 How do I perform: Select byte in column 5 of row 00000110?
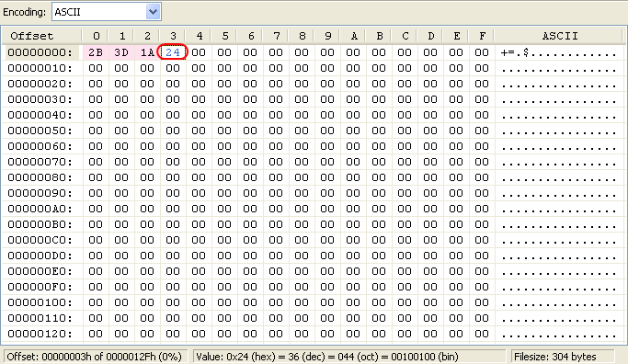(224, 318)
